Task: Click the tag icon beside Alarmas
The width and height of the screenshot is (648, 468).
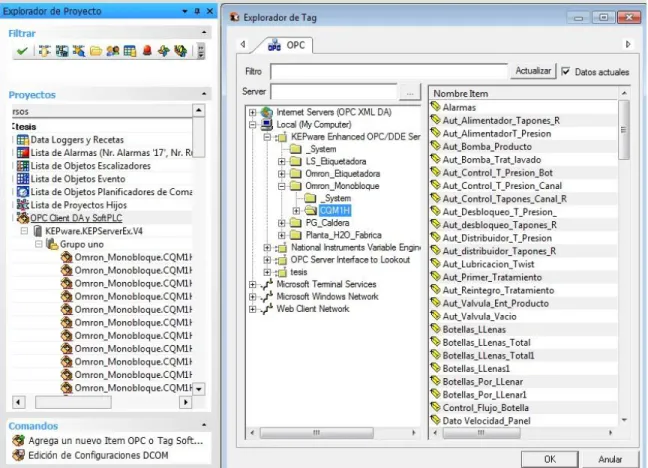Action: pos(435,107)
